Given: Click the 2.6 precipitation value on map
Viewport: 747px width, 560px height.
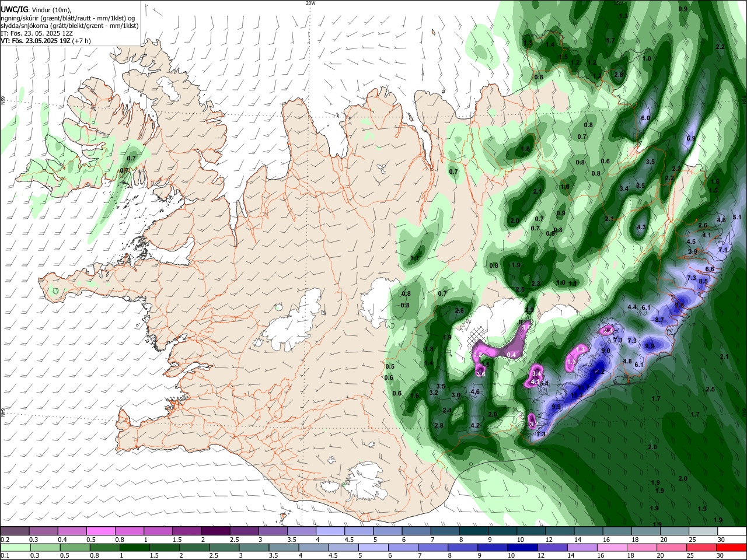Looking at the screenshot, I should click(703, 225).
